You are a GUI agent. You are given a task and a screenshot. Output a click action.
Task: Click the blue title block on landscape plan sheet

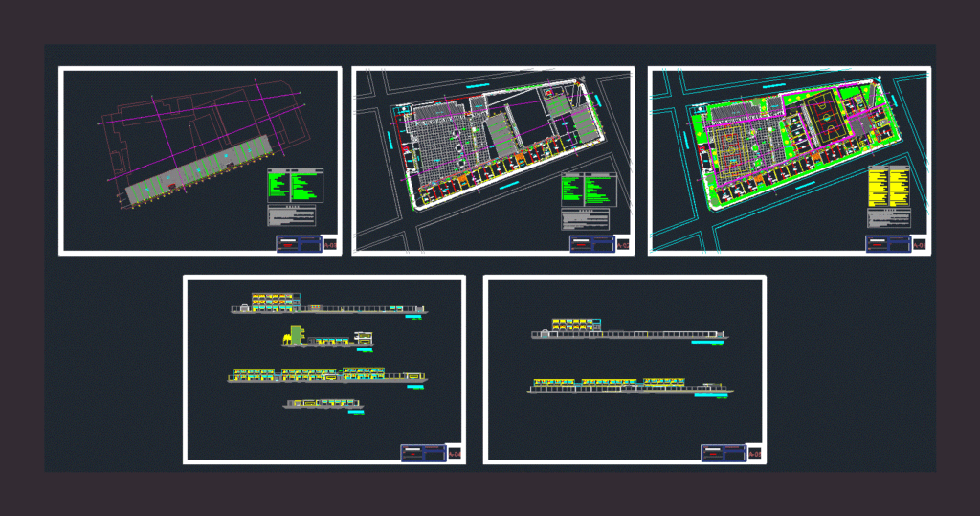pos(888,244)
